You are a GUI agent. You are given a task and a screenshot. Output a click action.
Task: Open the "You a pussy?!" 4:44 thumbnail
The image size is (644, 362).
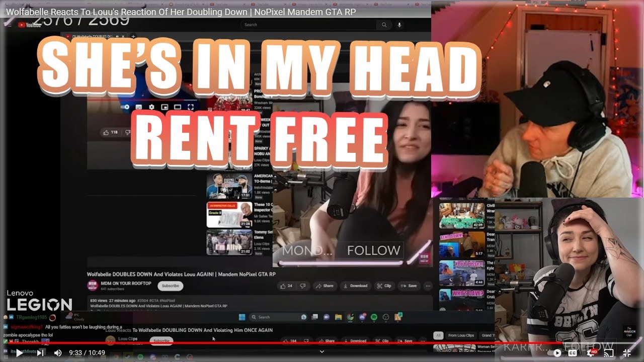click(462, 273)
